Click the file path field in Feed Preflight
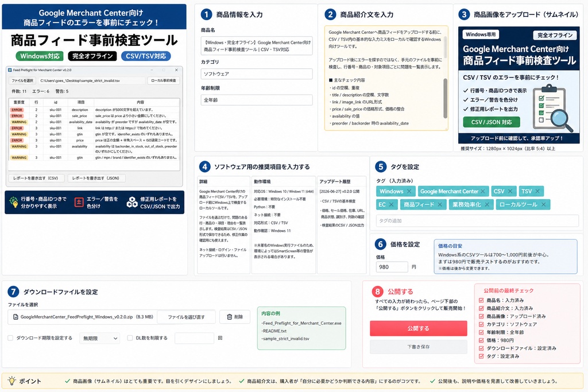 pyautogui.click(x=91, y=80)
